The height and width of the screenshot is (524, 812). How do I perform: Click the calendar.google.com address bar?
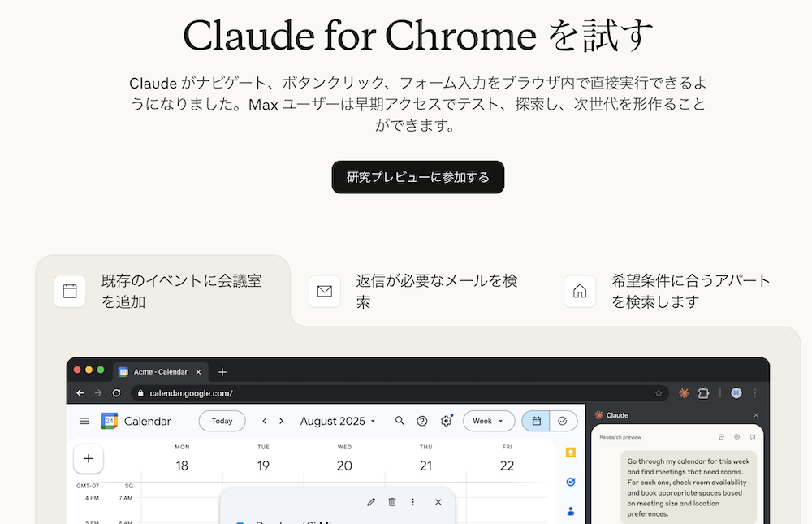click(x=400, y=393)
